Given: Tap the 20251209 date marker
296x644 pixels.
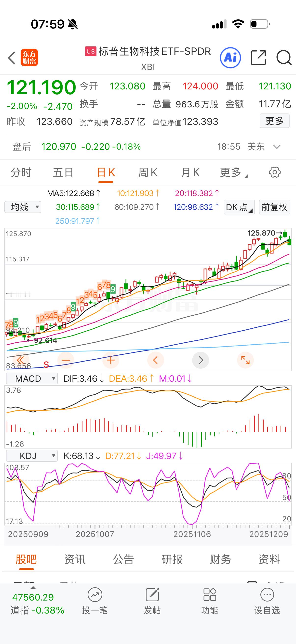Looking at the screenshot, I should (x=269, y=534).
